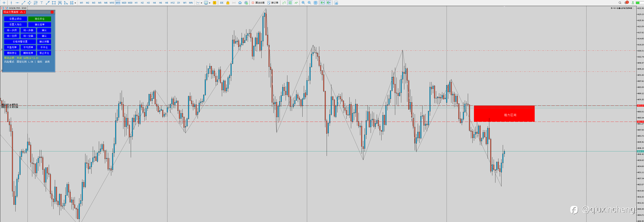Minimize the 综合交易面板 trading panel
This screenshot has width=644, height=222.
coord(52,12)
